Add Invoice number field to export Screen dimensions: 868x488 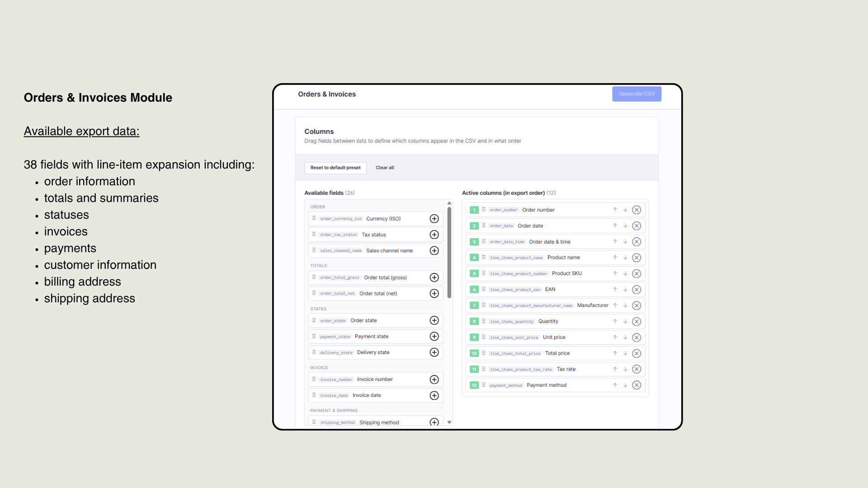click(434, 380)
